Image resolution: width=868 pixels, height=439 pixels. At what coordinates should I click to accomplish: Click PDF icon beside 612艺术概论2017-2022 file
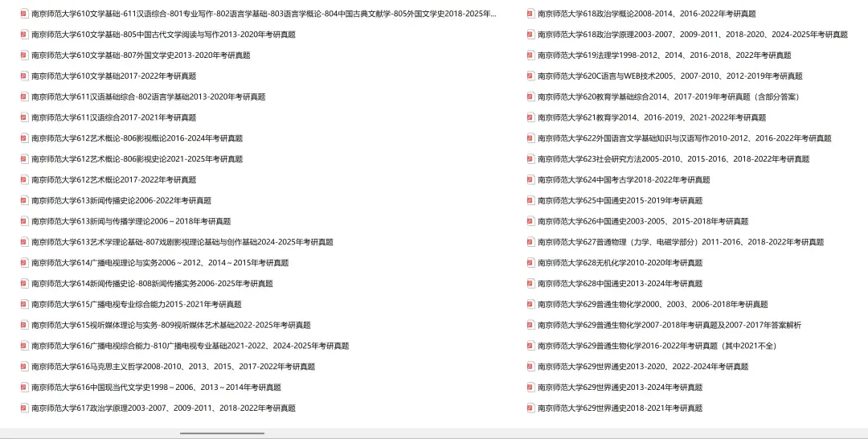tap(24, 180)
